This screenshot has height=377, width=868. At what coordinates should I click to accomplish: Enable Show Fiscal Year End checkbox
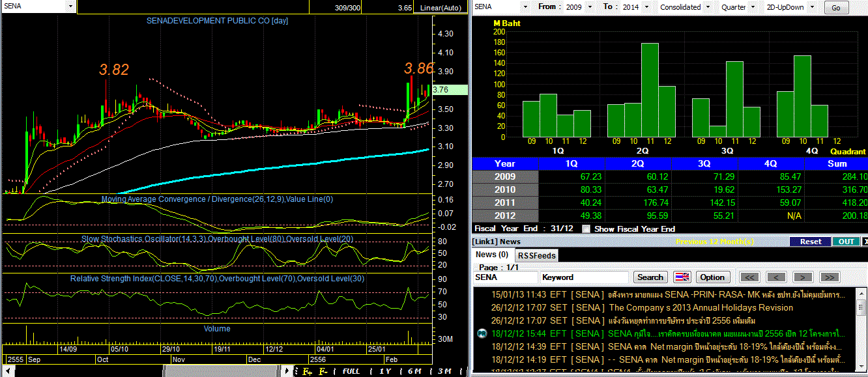(x=586, y=229)
